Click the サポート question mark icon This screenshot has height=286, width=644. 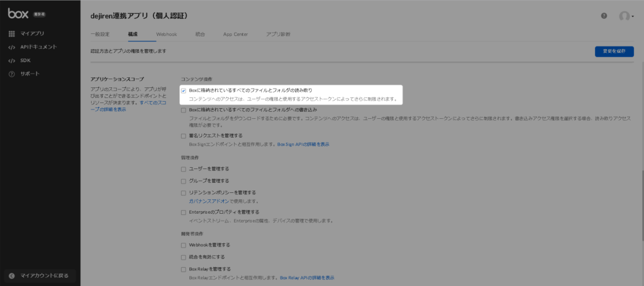click(11, 74)
